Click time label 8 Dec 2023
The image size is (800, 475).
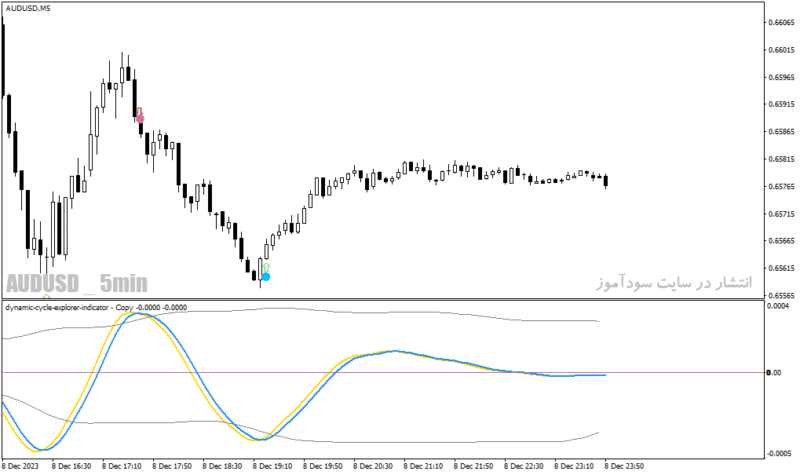pyautogui.click(x=20, y=466)
